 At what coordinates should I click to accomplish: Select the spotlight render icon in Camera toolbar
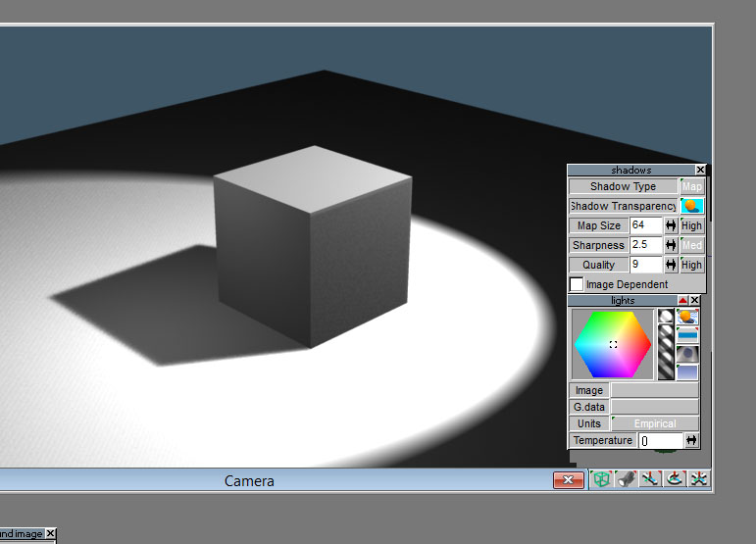point(627,479)
